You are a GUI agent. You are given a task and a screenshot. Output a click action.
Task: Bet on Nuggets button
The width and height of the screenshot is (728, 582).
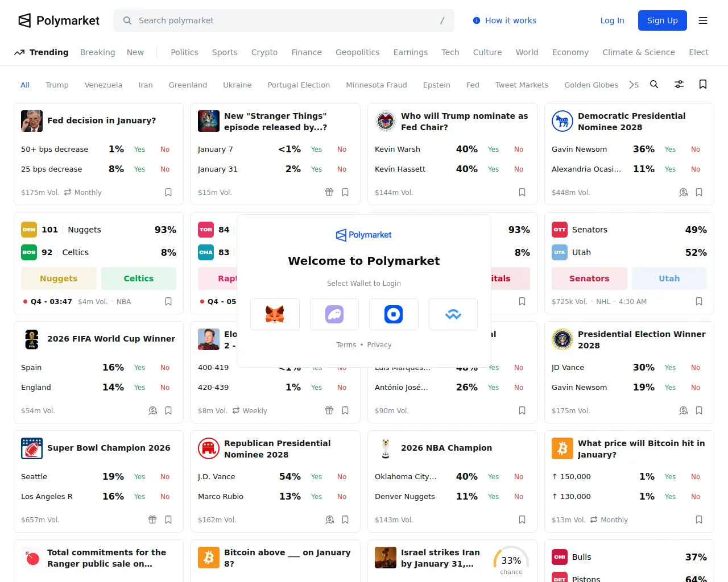point(59,278)
